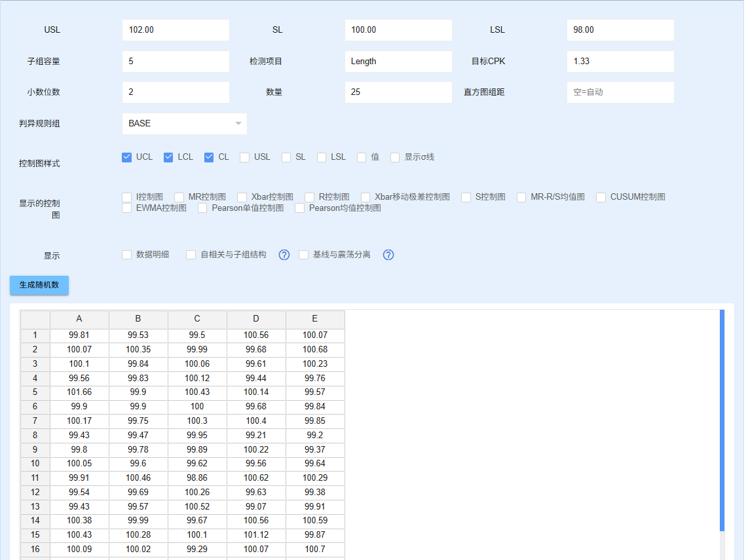This screenshot has width=746, height=560.
Task: Click the table vertical scrollbar
Action: pos(722,420)
